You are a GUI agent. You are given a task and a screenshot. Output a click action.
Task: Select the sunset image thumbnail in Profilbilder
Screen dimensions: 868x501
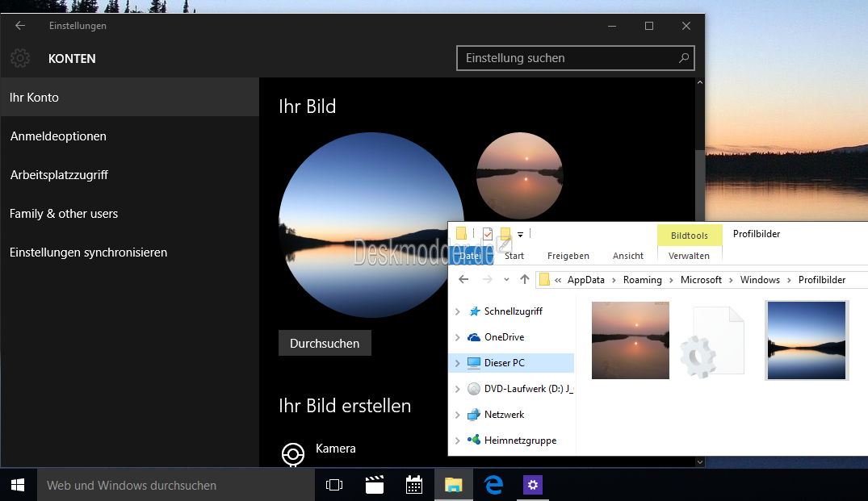630,340
